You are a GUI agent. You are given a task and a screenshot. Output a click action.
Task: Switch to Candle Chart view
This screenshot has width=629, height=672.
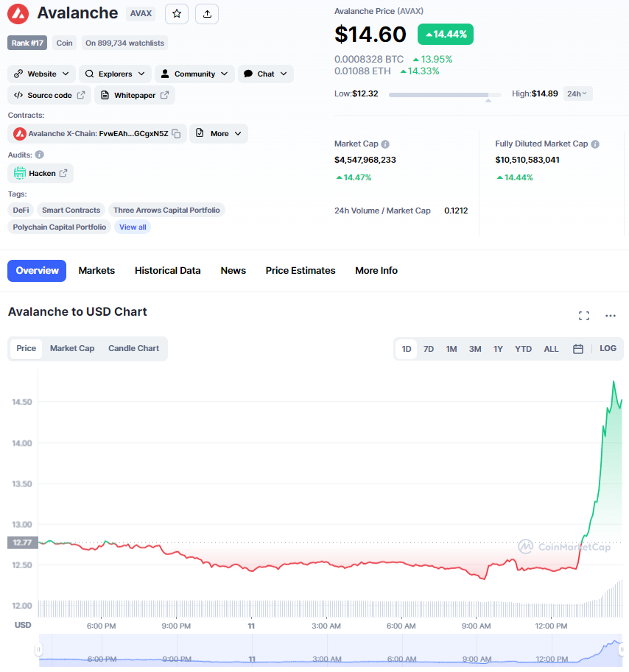pos(134,348)
